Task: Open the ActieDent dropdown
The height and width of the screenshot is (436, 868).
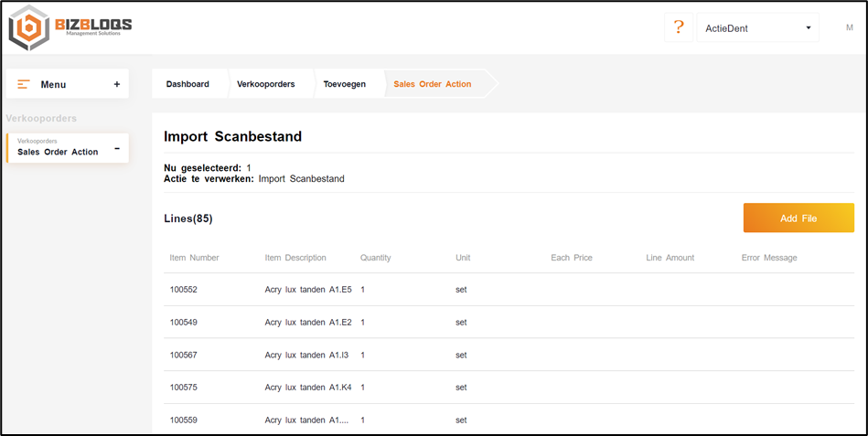Action: (757, 28)
